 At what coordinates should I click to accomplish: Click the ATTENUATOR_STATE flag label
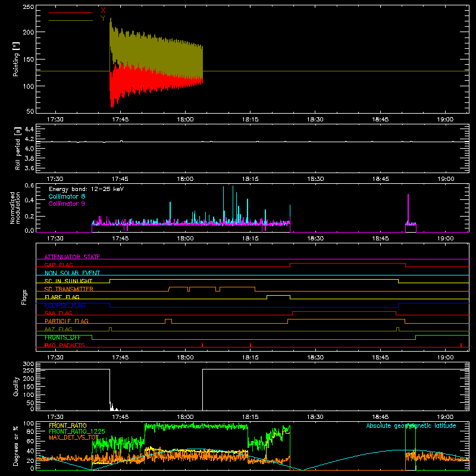(x=72, y=257)
